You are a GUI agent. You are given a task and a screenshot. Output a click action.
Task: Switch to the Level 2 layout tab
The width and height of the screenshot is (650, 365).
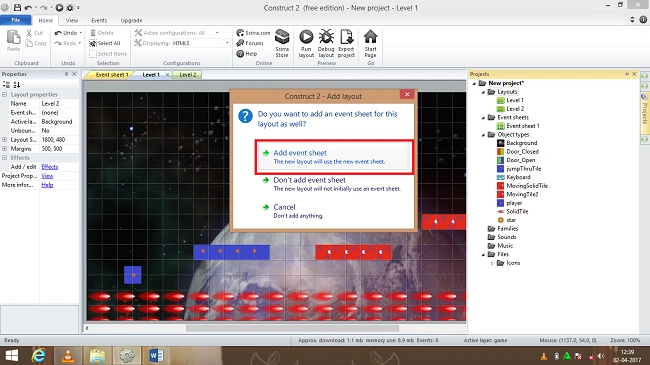tap(188, 75)
